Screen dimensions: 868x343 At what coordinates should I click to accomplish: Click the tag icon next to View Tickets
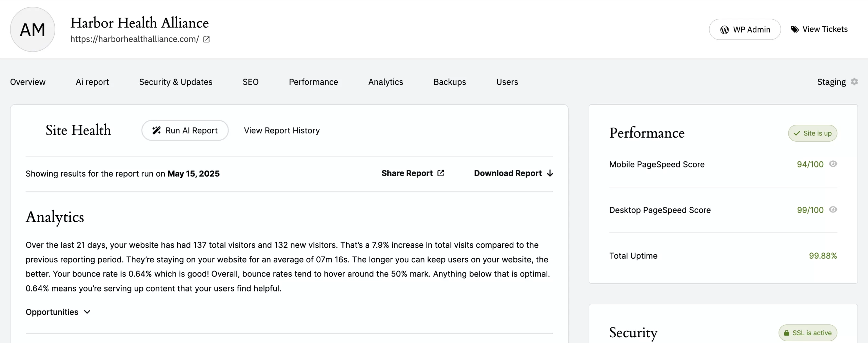click(795, 29)
